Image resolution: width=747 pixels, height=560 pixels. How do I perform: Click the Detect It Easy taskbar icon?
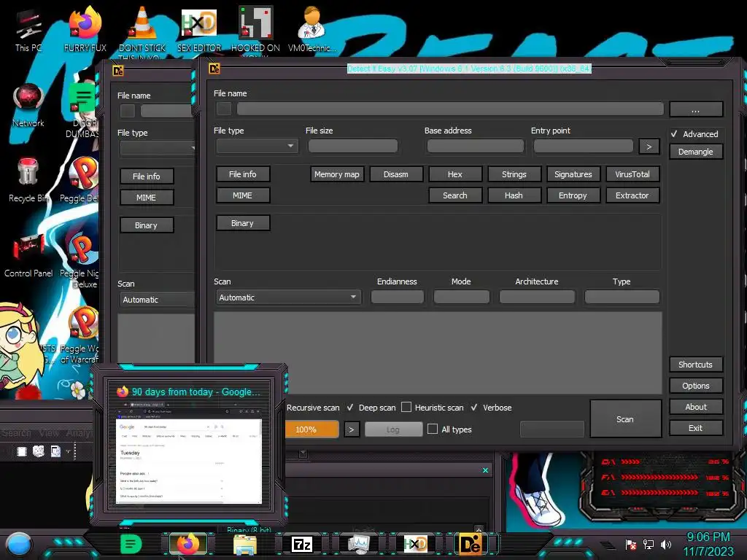472,544
